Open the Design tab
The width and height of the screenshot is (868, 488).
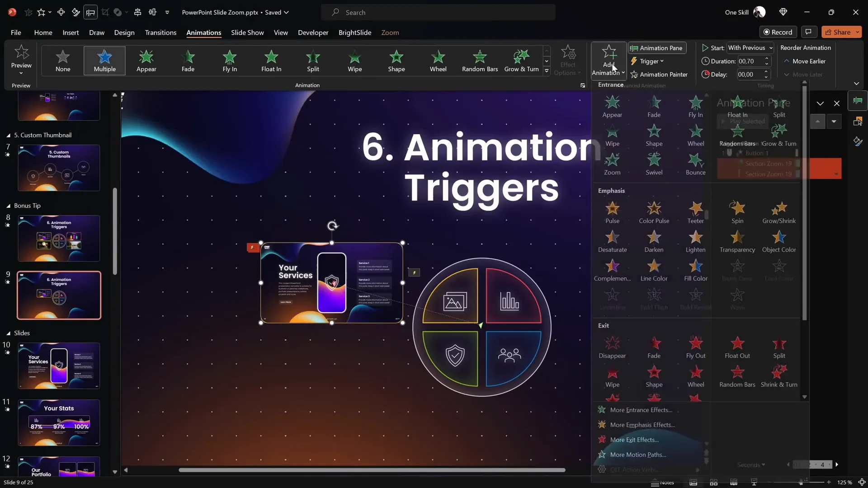124,33
